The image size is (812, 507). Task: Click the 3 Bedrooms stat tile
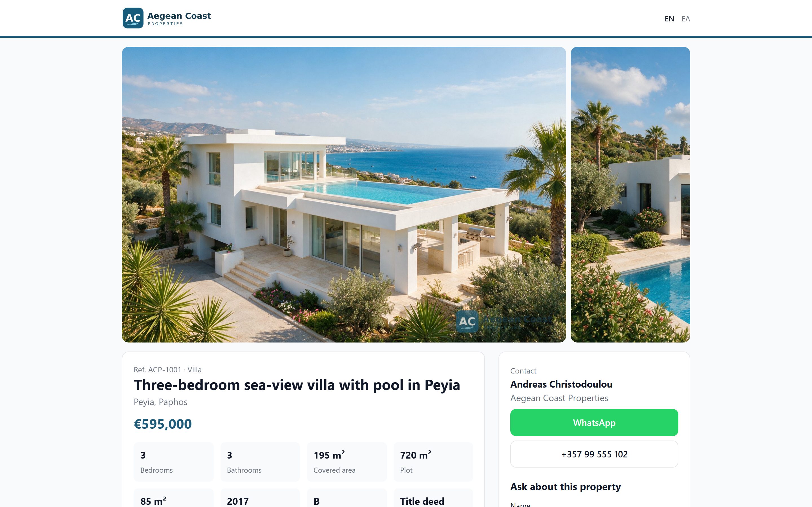point(173,462)
